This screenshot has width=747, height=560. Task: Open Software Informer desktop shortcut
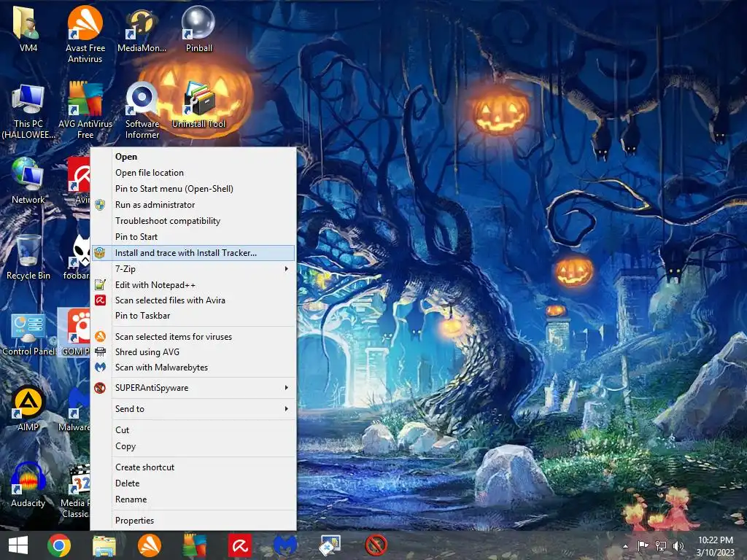pyautogui.click(x=142, y=111)
